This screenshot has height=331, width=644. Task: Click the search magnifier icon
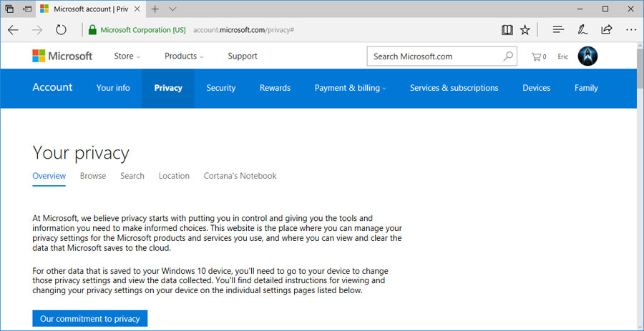coord(508,56)
